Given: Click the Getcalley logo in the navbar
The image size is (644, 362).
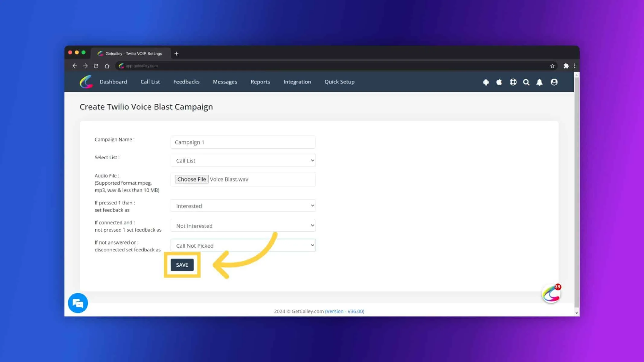Looking at the screenshot, I should click(86, 82).
